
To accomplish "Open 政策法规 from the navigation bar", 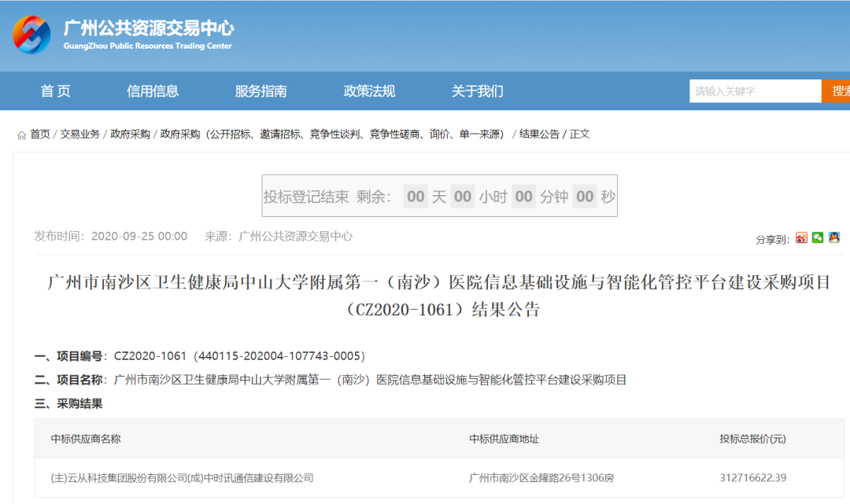I will (x=369, y=91).
